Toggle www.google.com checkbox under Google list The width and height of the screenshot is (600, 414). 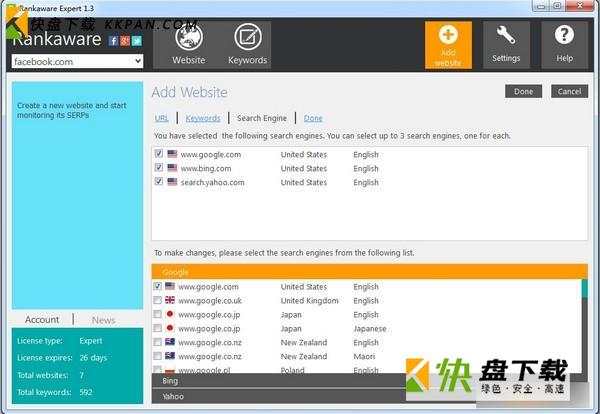157,286
